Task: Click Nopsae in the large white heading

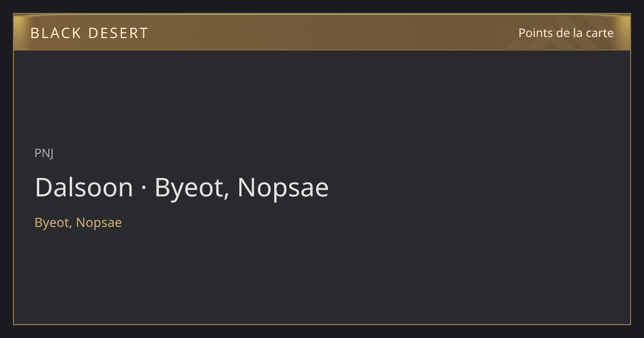Action: 283,189
